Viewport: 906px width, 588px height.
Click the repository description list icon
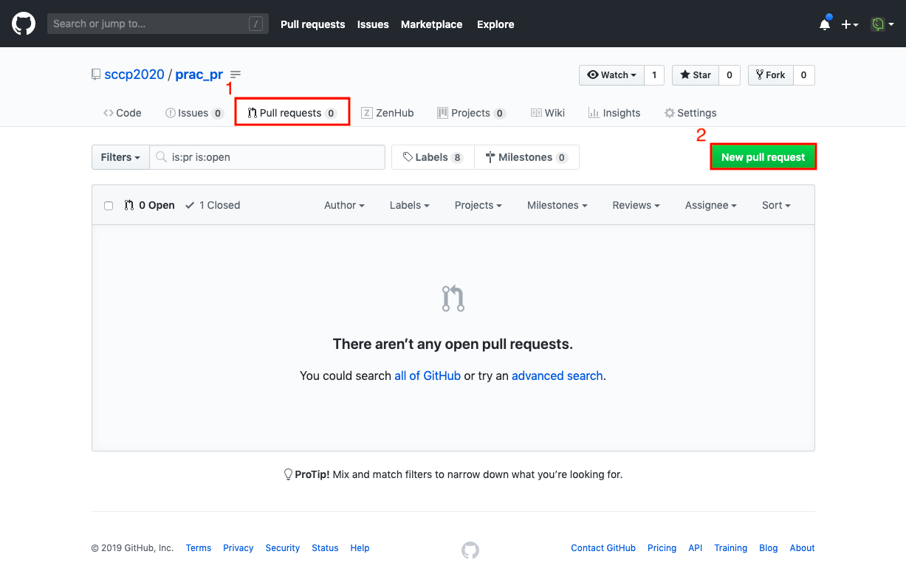236,75
